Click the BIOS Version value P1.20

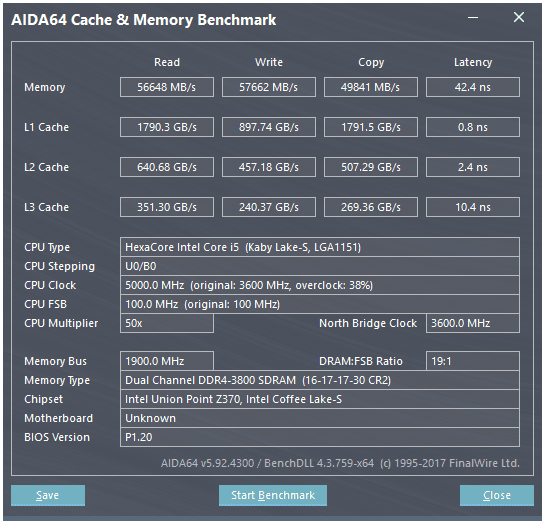coord(320,437)
